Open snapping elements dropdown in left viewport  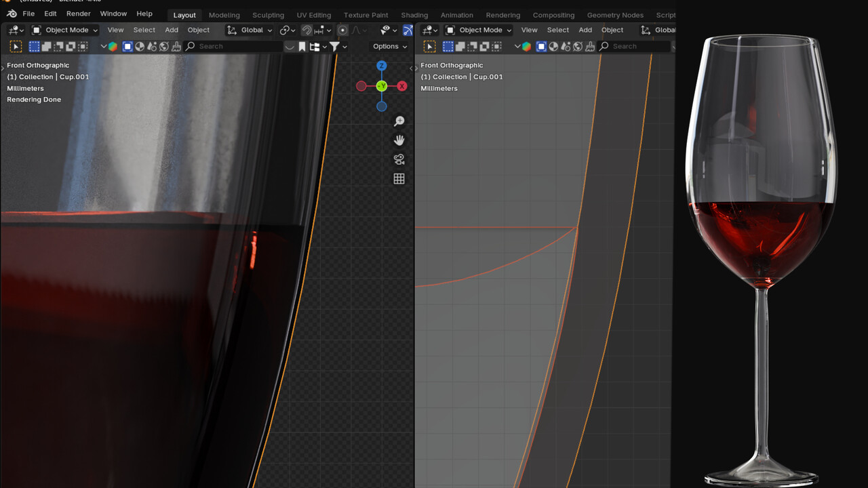(x=322, y=30)
